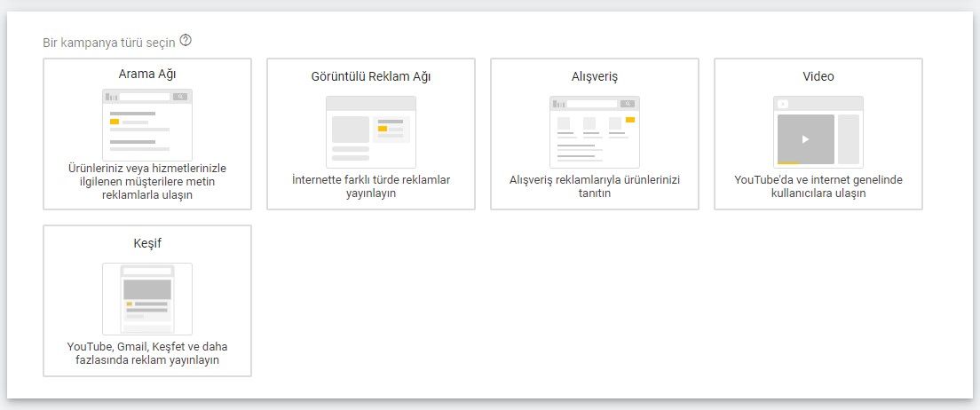The image size is (980, 410).
Task: Click the 'Alışveriş reklamlarıyla ürünlerinizi tanıtın' text
Action: 595,186
